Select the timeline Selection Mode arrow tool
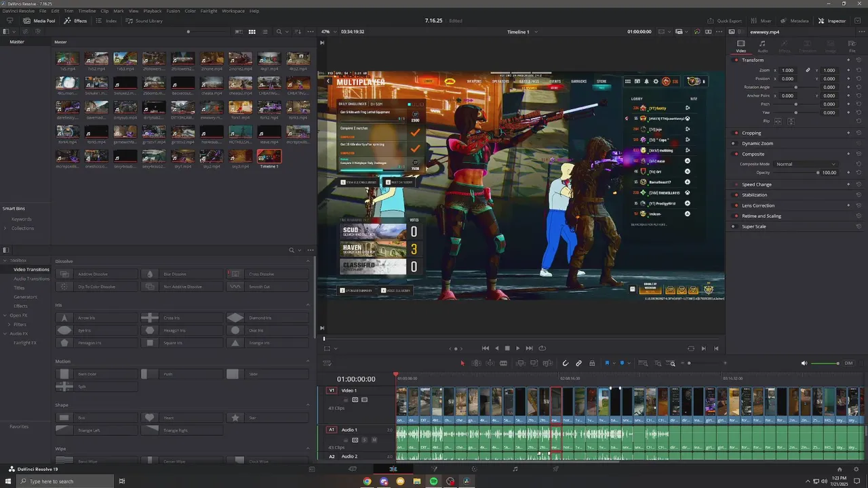 [x=462, y=363]
